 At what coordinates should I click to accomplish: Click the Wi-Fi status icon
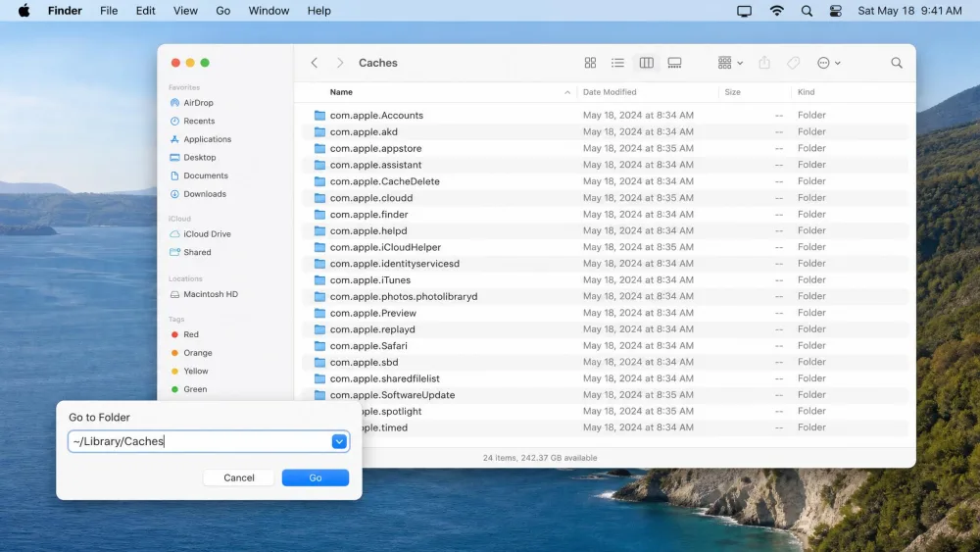776,11
